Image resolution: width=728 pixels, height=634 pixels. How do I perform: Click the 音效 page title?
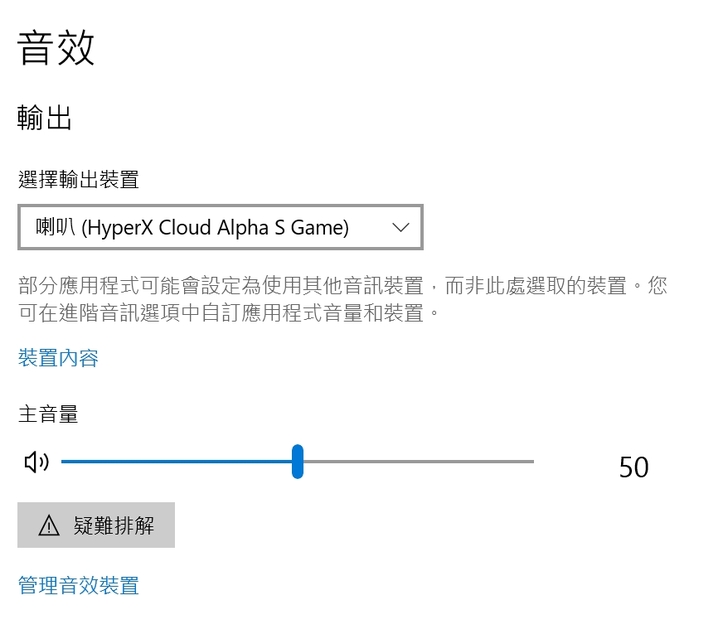point(56,48)
